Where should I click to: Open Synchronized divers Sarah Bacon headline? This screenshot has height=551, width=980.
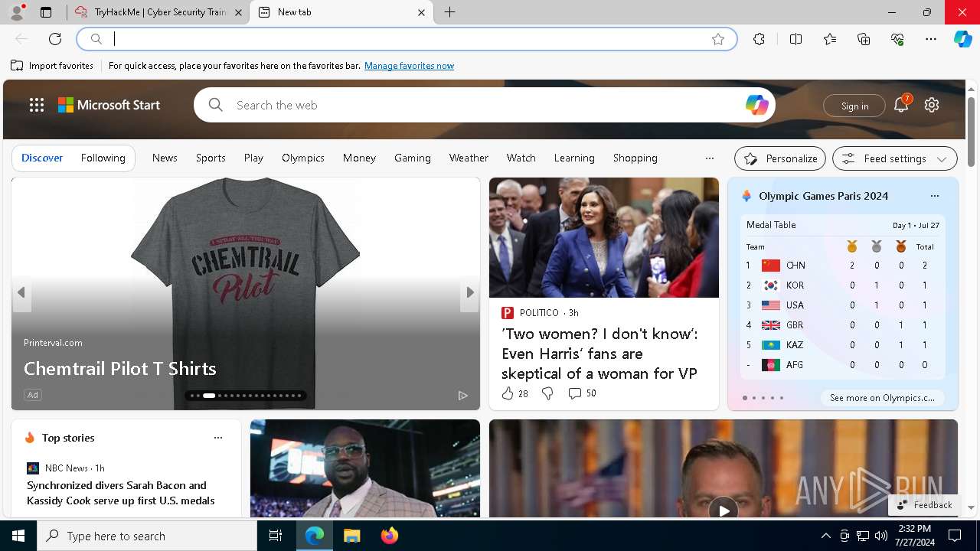121,493
